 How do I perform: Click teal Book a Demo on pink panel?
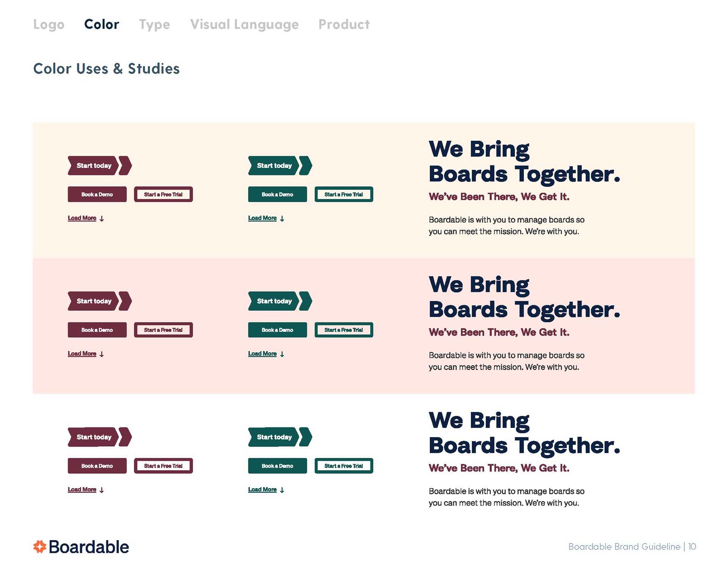(x=278, y=330)
